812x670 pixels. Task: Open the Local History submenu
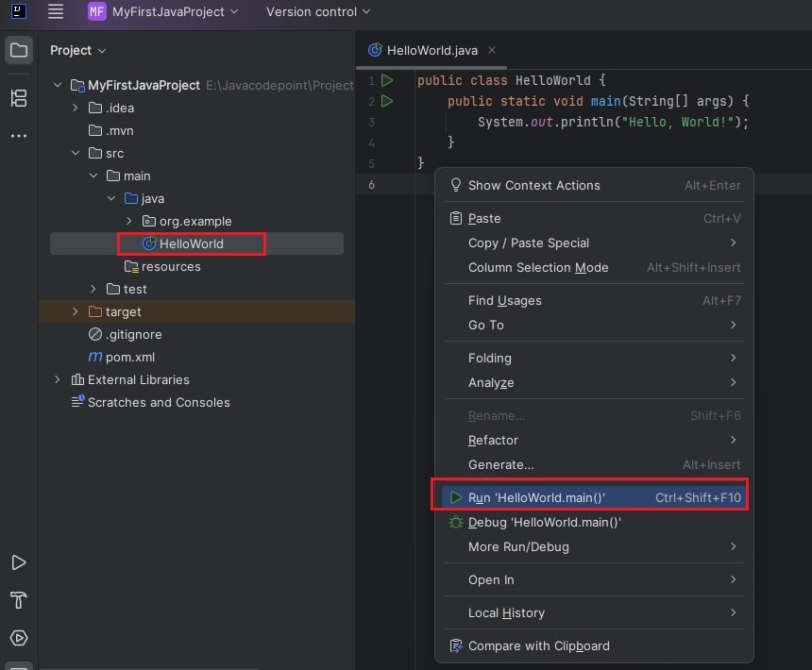(x=594, y=613)
